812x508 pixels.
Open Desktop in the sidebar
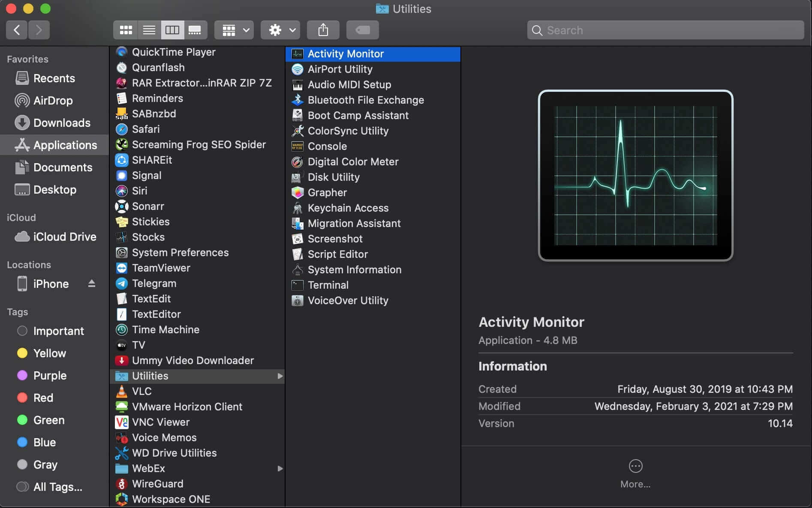click(54, 190)
